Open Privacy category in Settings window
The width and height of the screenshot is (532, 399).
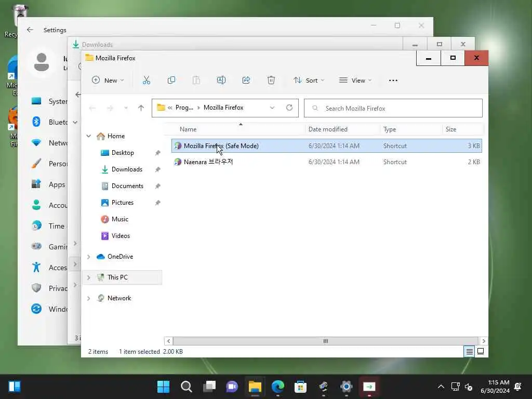48,288
